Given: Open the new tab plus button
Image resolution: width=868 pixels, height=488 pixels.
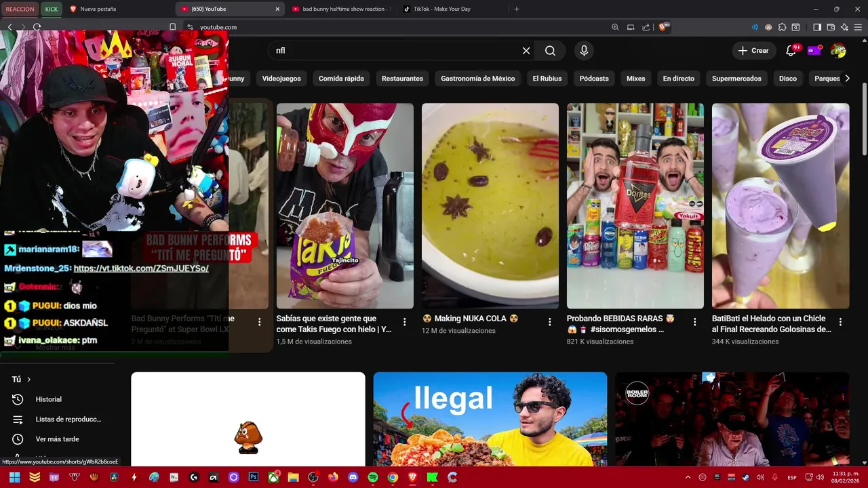Looking at the screenshot, I should pos(517,9).
